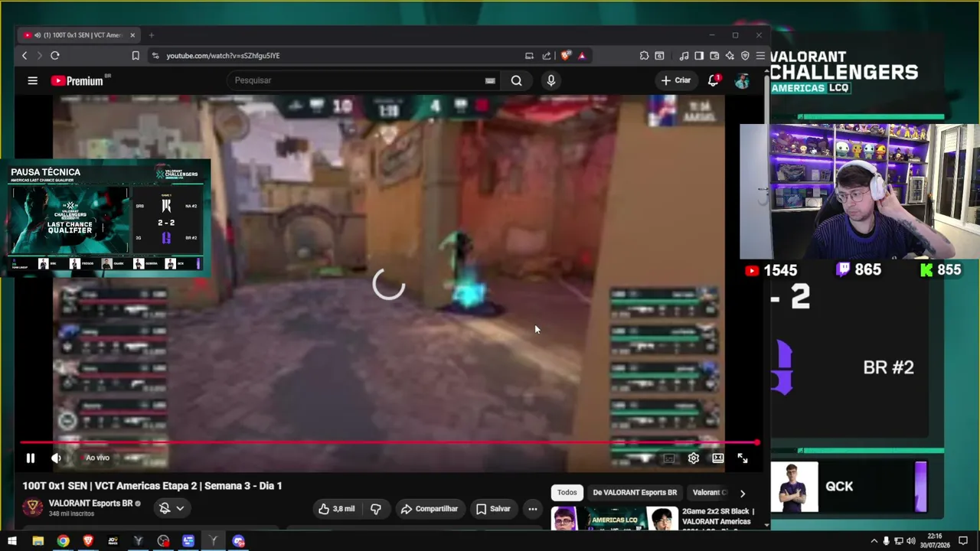
Task: Jump to live with Ao vivo indicator
Action: (97, 458)
